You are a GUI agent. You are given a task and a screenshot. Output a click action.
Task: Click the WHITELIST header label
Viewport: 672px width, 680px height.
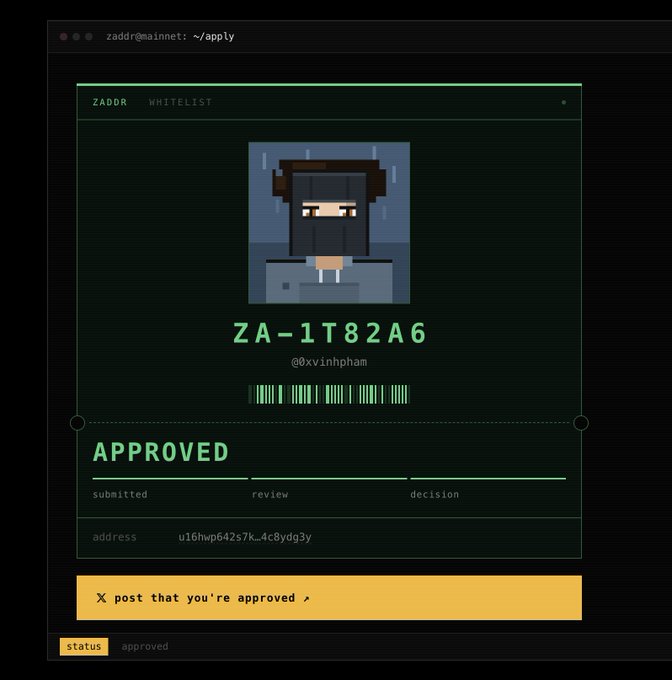coord(180,102)
